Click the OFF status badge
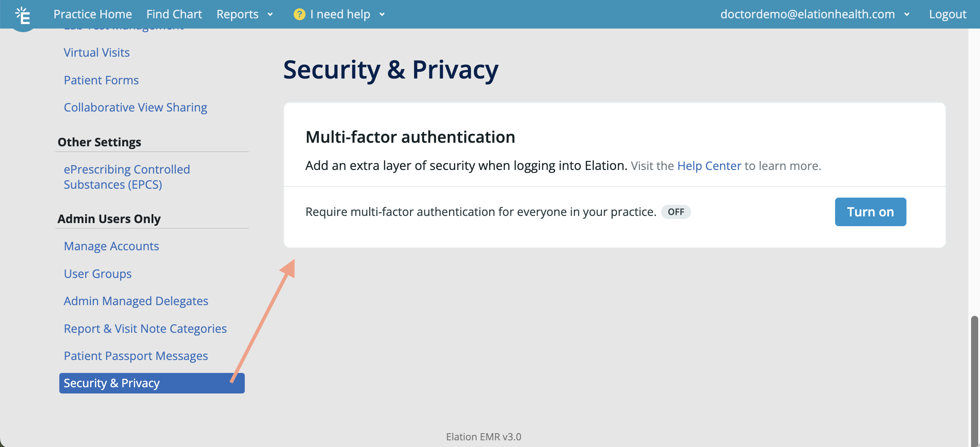This screenshot has height=447, width=980. coord(676,212)
